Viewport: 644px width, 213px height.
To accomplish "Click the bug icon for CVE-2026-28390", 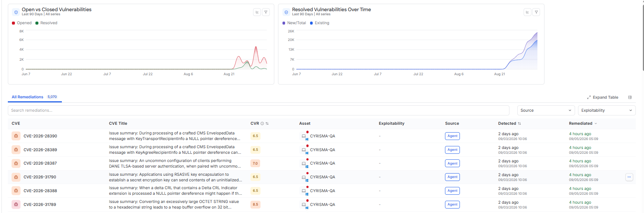I will point(16,136).
